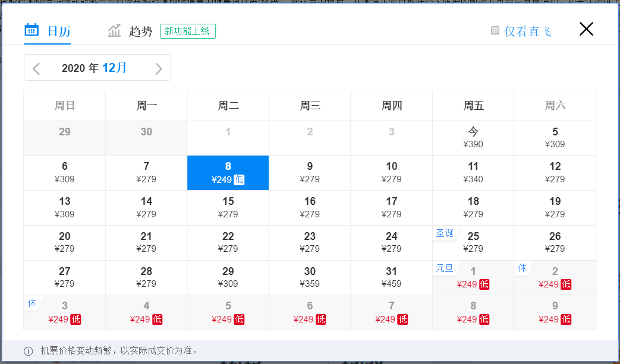Go to next month with right chevron
The width and height of the screenshot is (620, 364).
coord(159,68)
